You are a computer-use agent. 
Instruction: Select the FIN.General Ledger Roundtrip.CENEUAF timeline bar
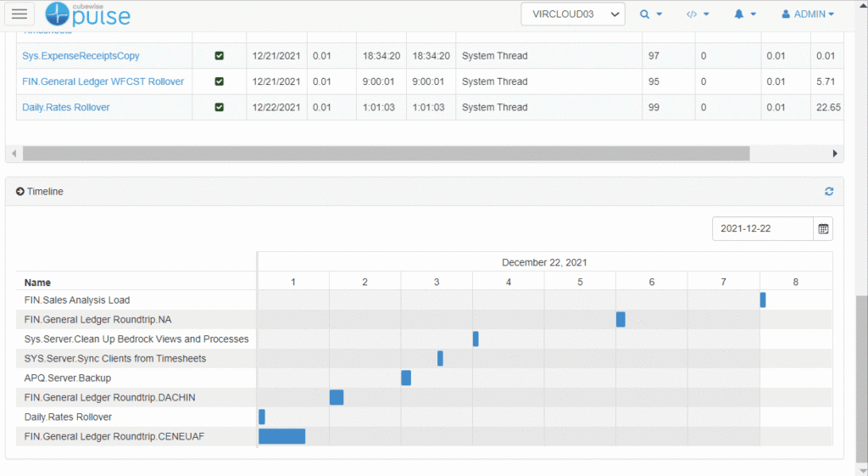point(281,436)
